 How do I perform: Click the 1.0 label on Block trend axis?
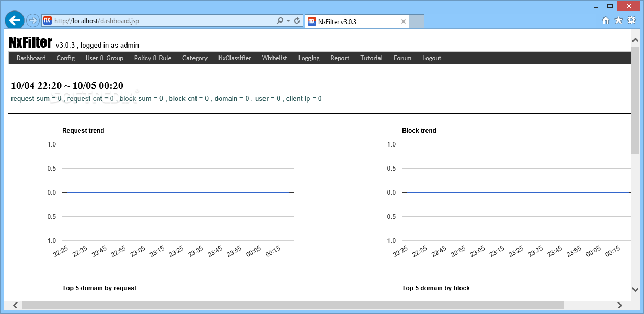(x=392, y=144)
